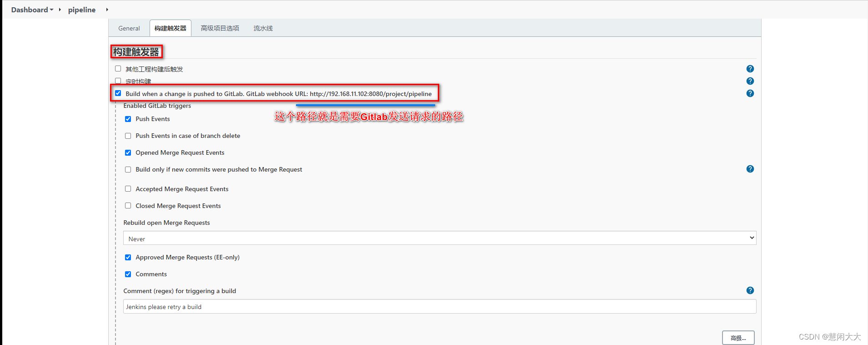Click the 构建触发器 section heading
Image resolution: width=868 pixels, height=345 pixels.
click(x=136, y=52)
